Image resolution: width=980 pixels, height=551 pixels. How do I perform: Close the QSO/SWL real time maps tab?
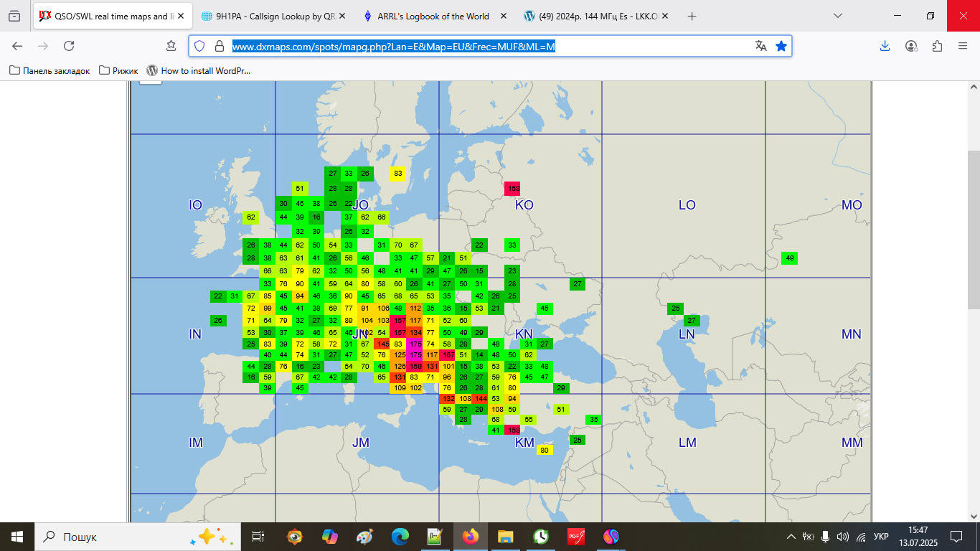(x=181, y=16)
